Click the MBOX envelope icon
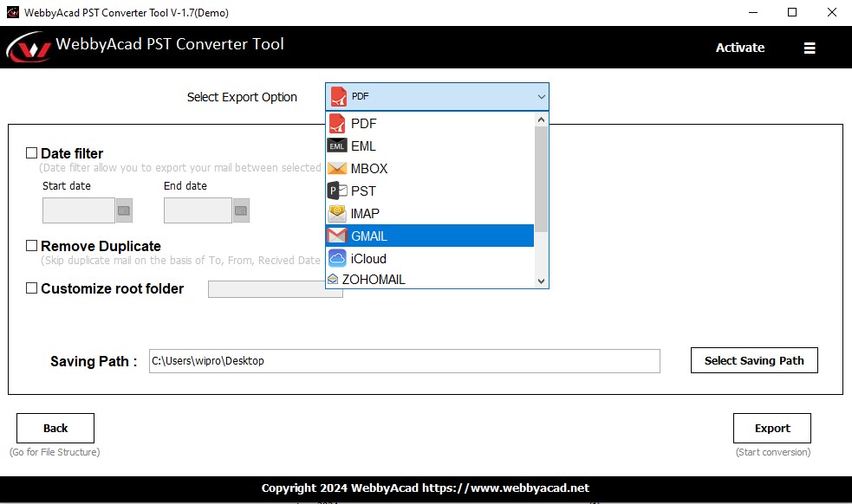The image size is (852, 504). 337,168
